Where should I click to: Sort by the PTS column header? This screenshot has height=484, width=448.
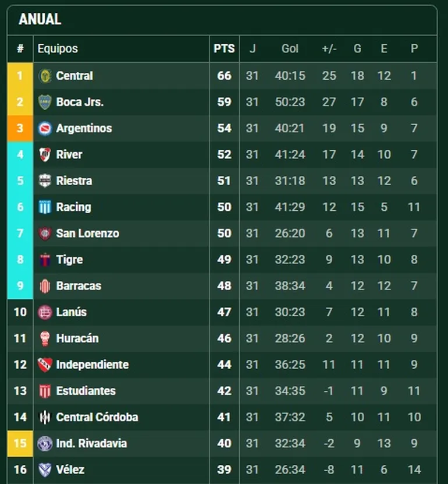(224, 49)
